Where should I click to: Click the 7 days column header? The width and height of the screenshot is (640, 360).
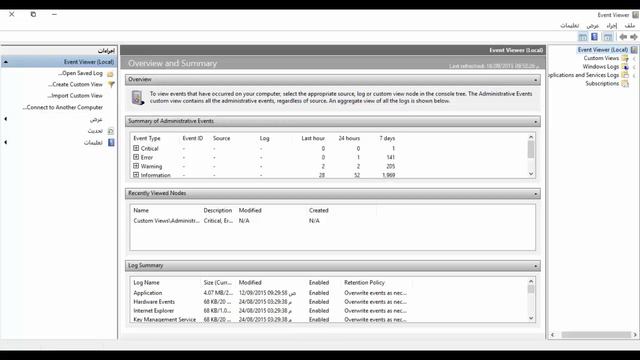[x=387, y=138]
